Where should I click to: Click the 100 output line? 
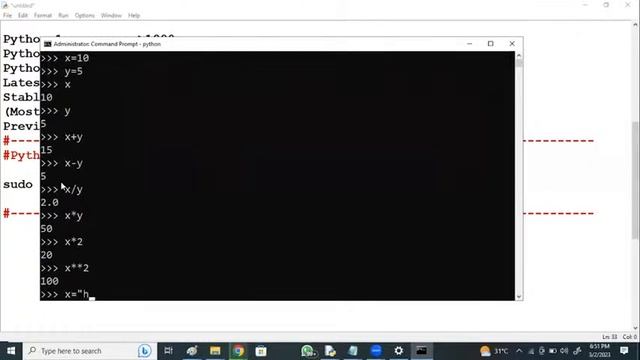[49, 281]
